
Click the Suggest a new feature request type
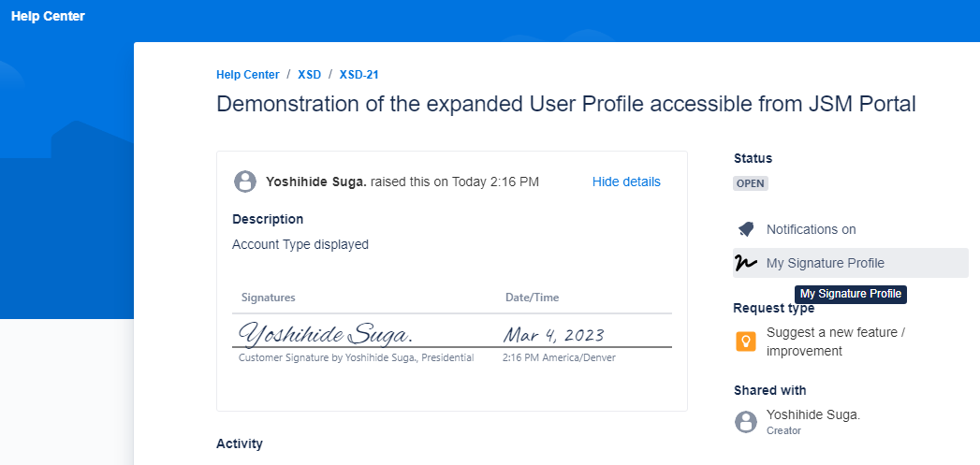pos(835,341)
